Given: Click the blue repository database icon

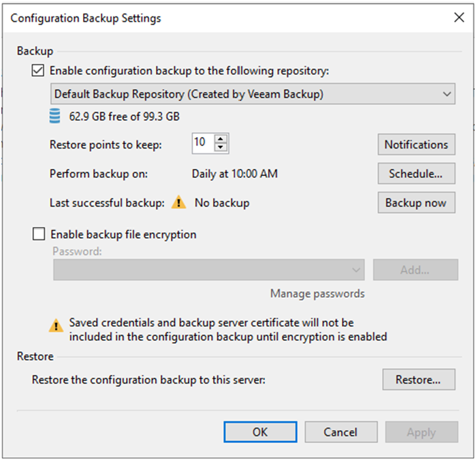Looking at the screenshot, I should tap(54, 116).
